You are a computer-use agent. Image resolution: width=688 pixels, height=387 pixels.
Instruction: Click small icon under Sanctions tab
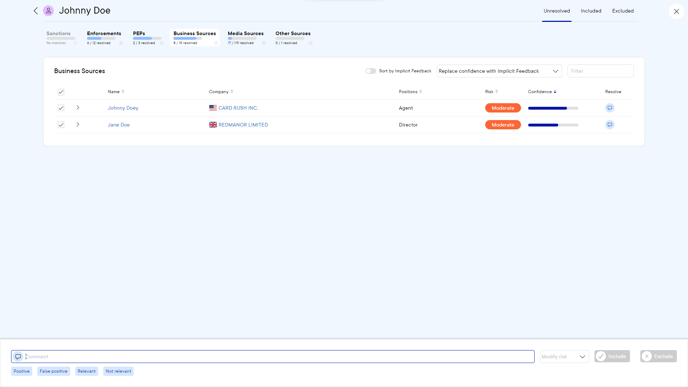pyautogui.click(x=75, y=43)
